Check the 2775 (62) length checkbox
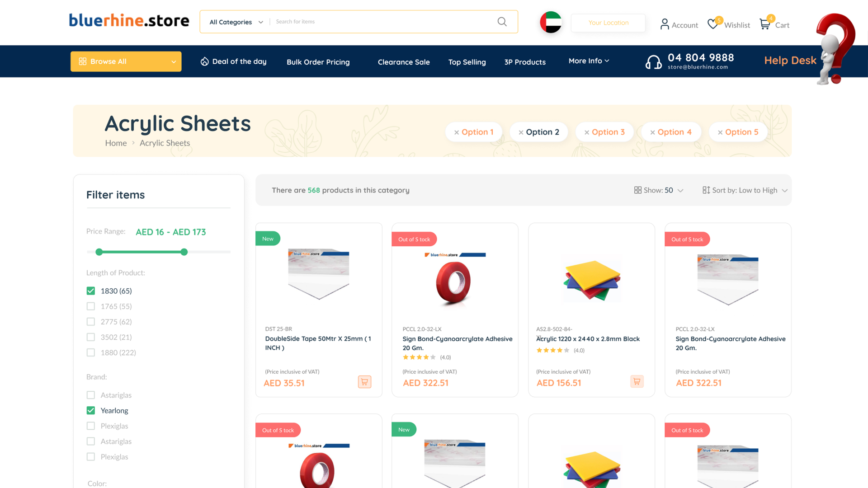Viewport: 868px width, 488px height. [91, 322]
